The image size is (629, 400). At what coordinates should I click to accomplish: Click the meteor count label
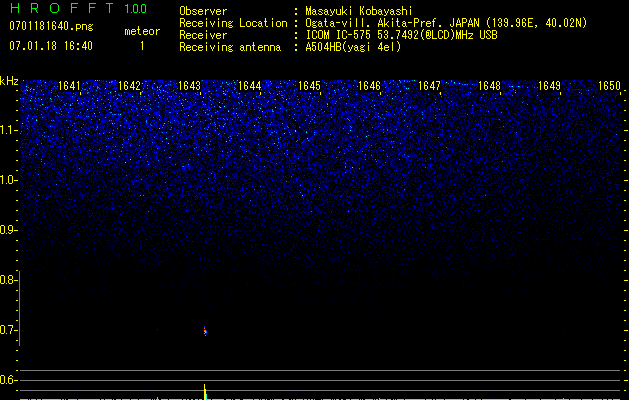[x=141, y=31]
